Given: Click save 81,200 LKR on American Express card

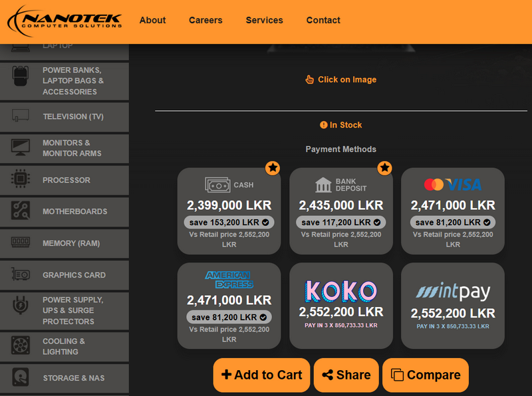Looking at the screenshot, I should click(229, 318).
